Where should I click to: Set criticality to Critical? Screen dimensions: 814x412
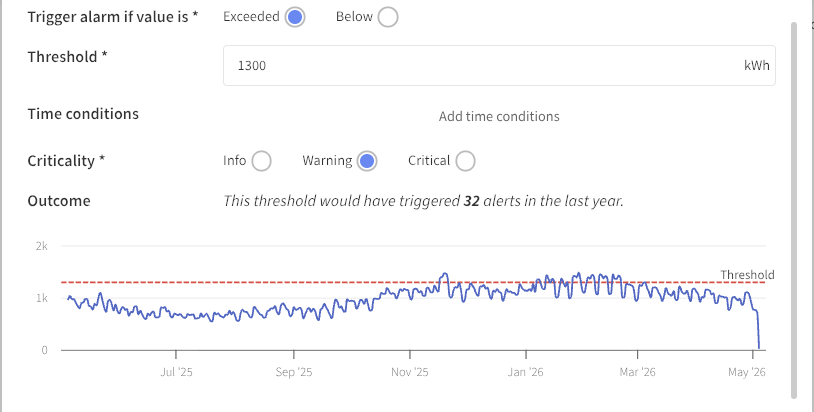(465, 161)
